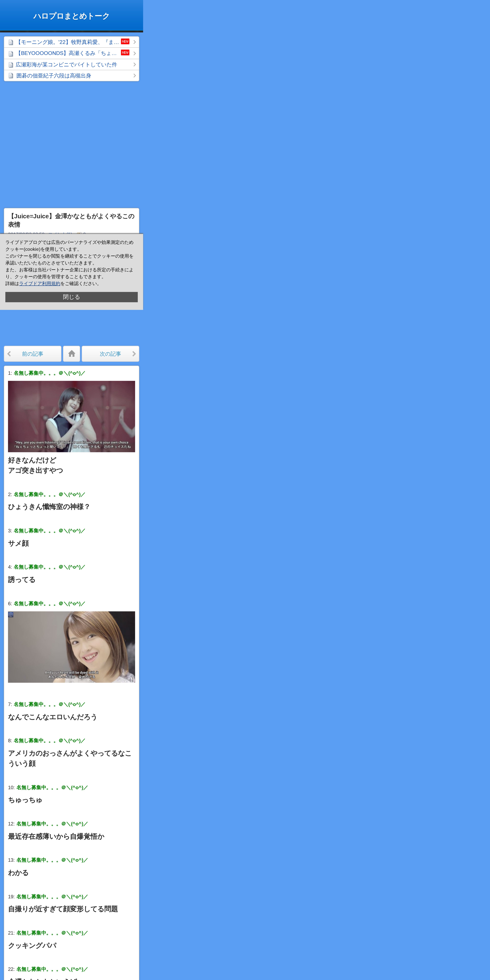Expand chevron on 囲碁の佃亜紀子 row

click(x=135, y=76)
